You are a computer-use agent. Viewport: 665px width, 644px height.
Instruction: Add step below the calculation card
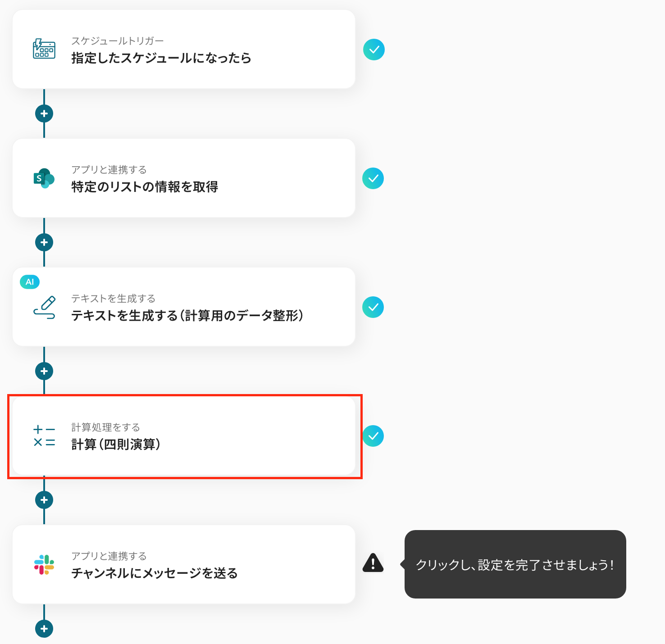(44, 500)
